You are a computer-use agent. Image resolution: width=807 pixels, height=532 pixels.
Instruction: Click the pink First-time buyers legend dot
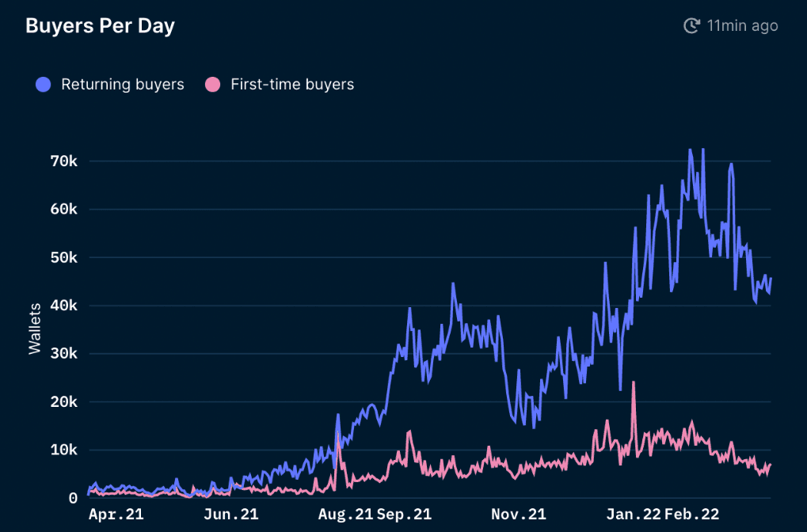[212, 84]
